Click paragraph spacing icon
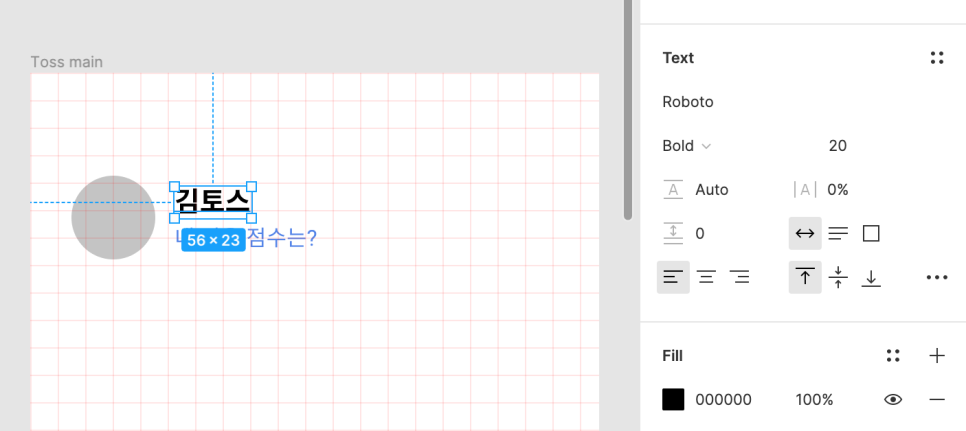 click(673, 233)
